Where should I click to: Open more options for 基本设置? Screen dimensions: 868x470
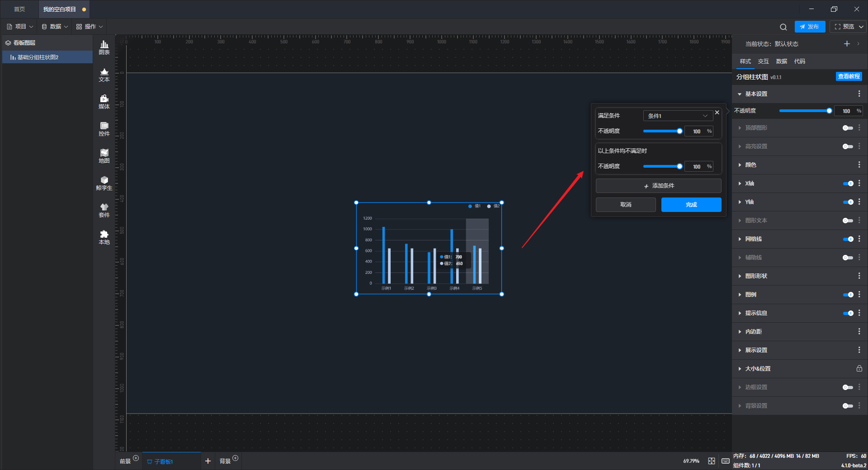[x=859, y=94]
